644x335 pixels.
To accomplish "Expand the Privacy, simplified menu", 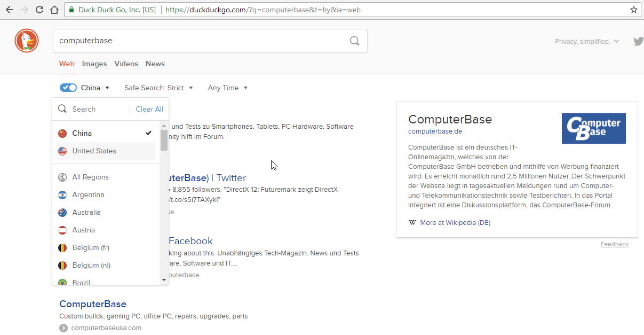I will click(587, 41).
